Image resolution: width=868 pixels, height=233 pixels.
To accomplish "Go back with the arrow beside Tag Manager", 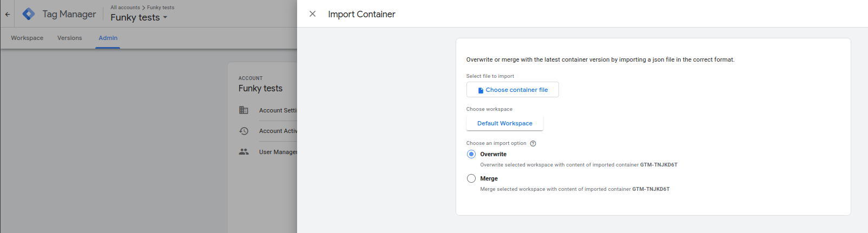I will pyautogui.click(x=8, y=15).
